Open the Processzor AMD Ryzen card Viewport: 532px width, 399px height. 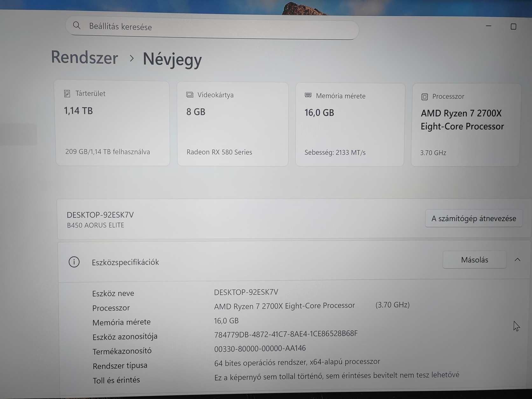point(465,125)
